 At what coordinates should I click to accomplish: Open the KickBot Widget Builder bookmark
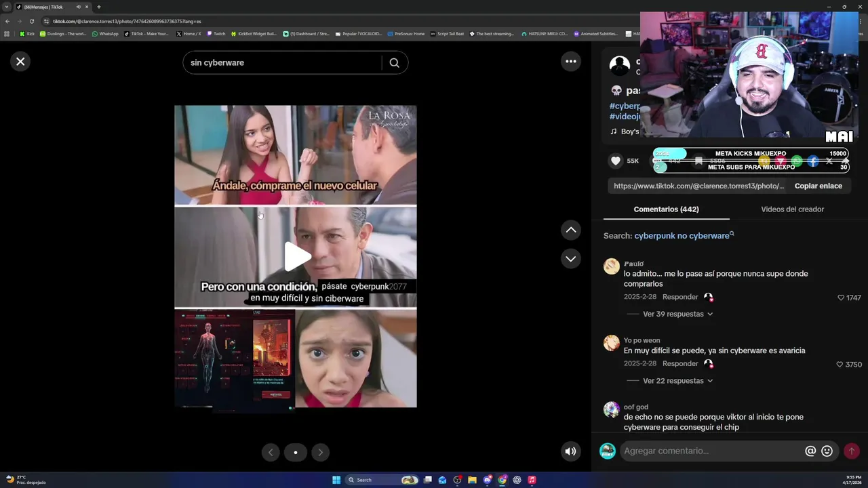254,34
